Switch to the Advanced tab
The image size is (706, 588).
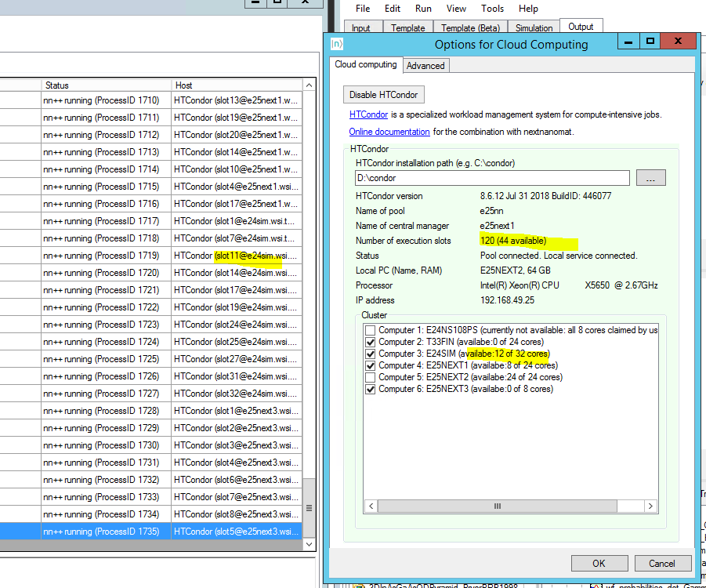click(x=425, y=66)
